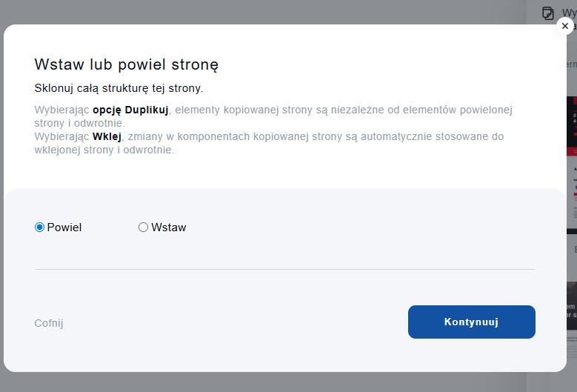Click the page edit icon behind dialog
This screenshot has width=577, height=392.
(548, 13)
